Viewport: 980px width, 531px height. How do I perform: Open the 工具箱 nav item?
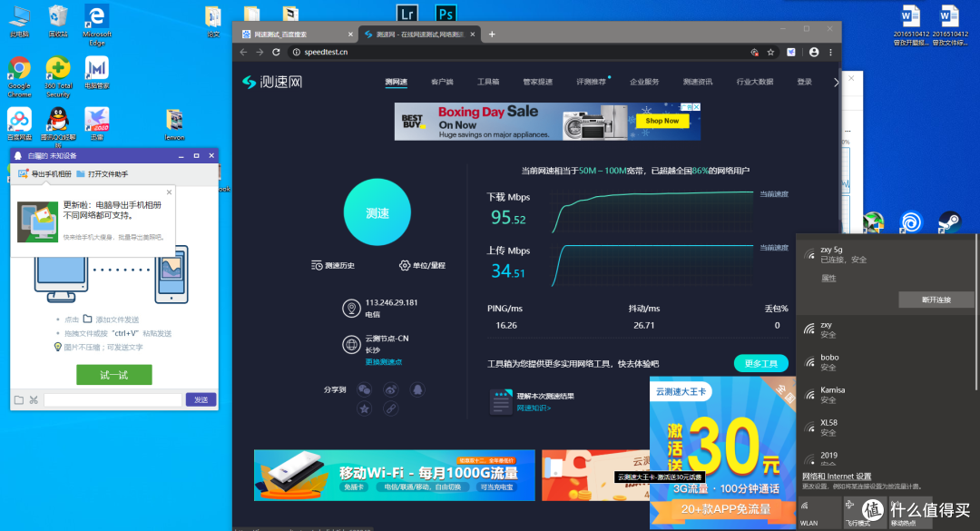coord(488,82)
